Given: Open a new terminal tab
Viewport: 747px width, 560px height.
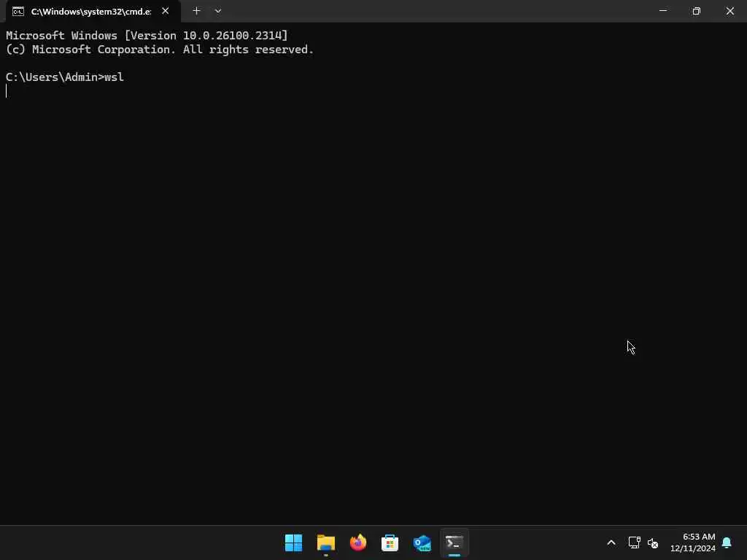Looking at the screenshot, I should tap(196, 11).
